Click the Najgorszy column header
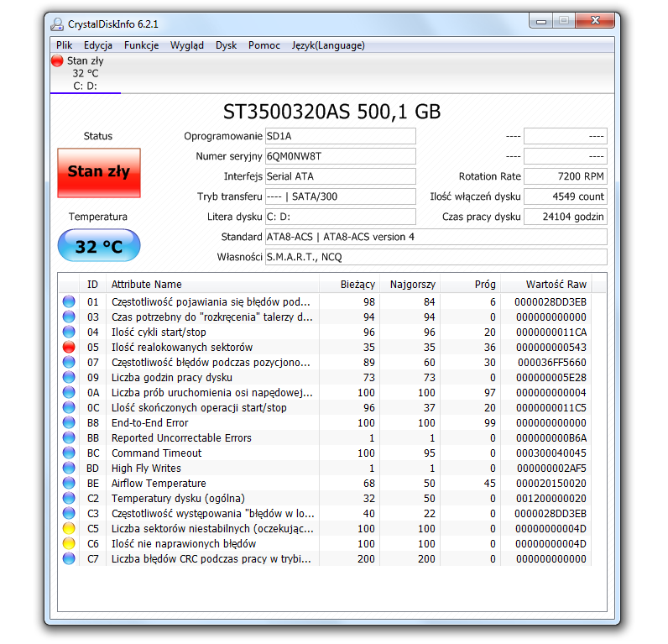The image size is (668, 644). pyautogui.click(x=410, y=285)
